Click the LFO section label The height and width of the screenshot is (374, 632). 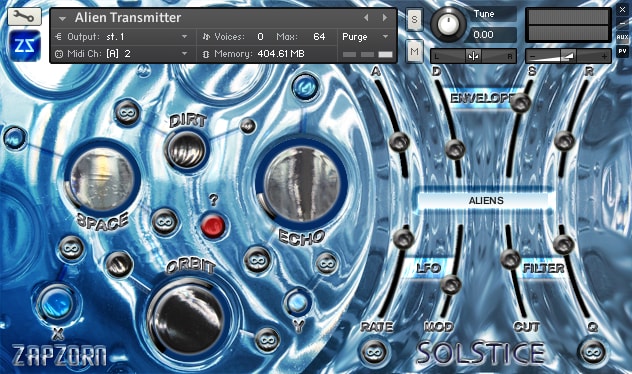(428, 268)
